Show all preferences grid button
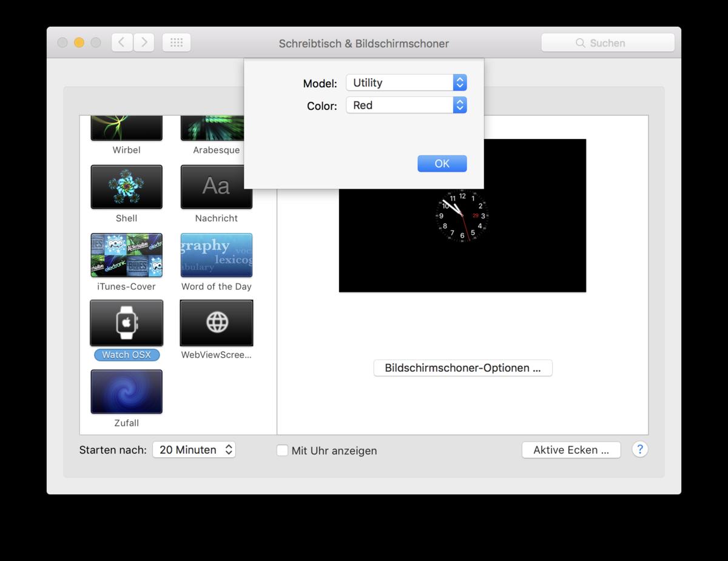Image resolution: width=728 pixels, height=561 pixels. coord(177,42)
